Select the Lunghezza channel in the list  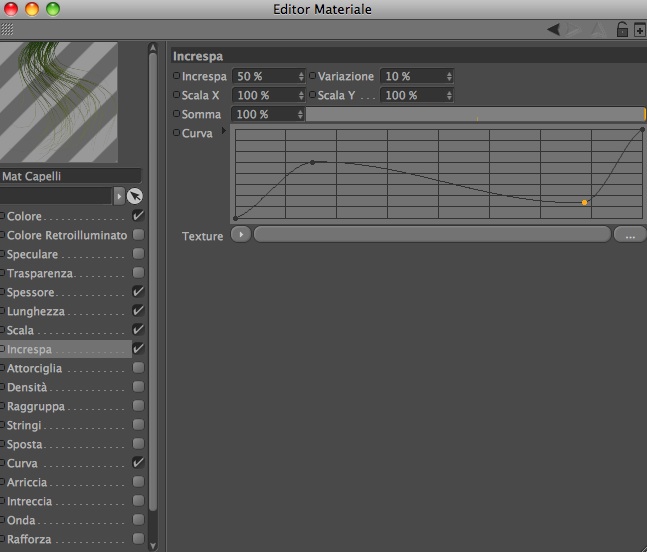click(36, 311)
